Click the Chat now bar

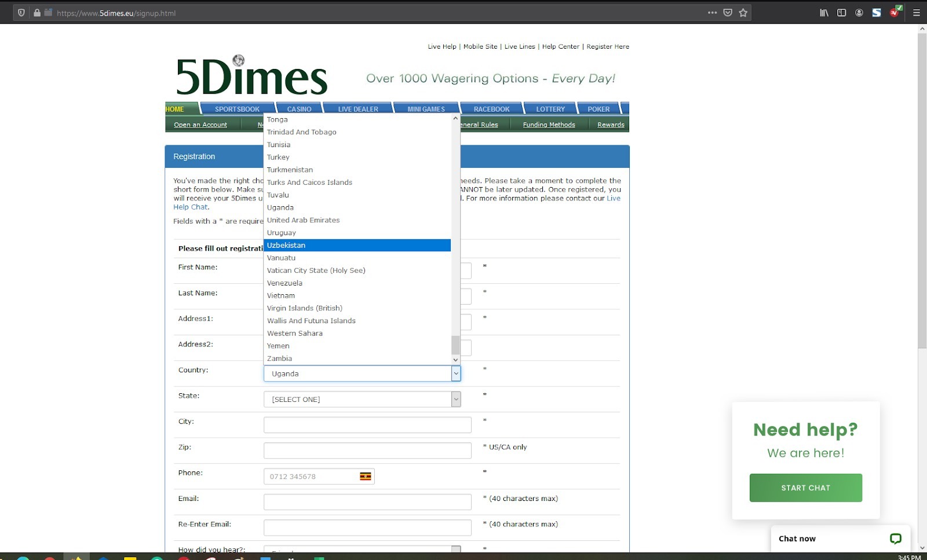pos(840,539)
